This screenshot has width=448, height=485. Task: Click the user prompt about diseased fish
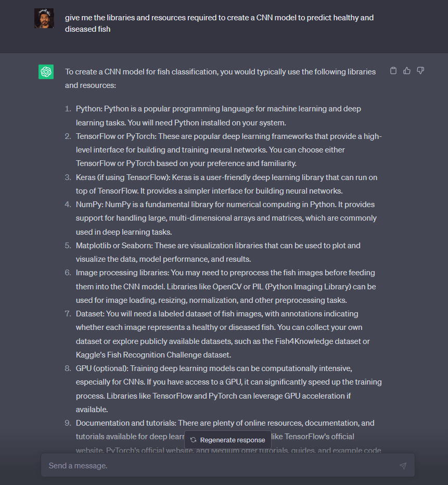click(219, 23)
